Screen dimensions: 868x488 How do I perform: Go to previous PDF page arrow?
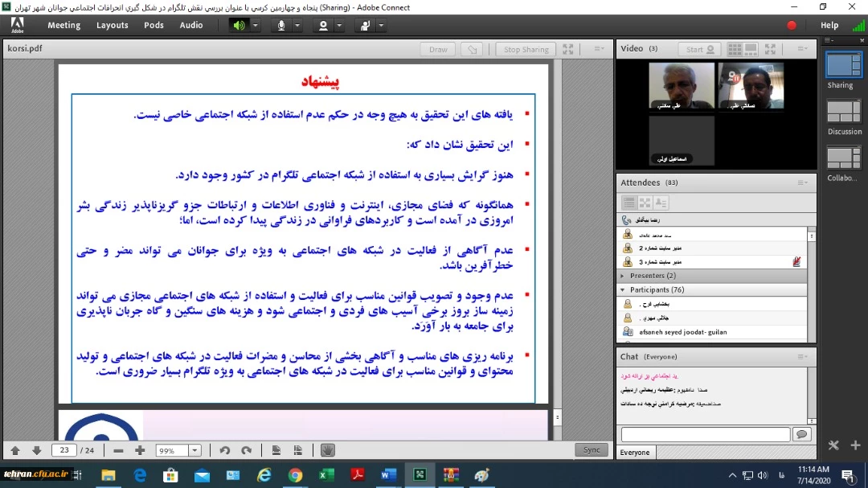click(x=15, y=451)
